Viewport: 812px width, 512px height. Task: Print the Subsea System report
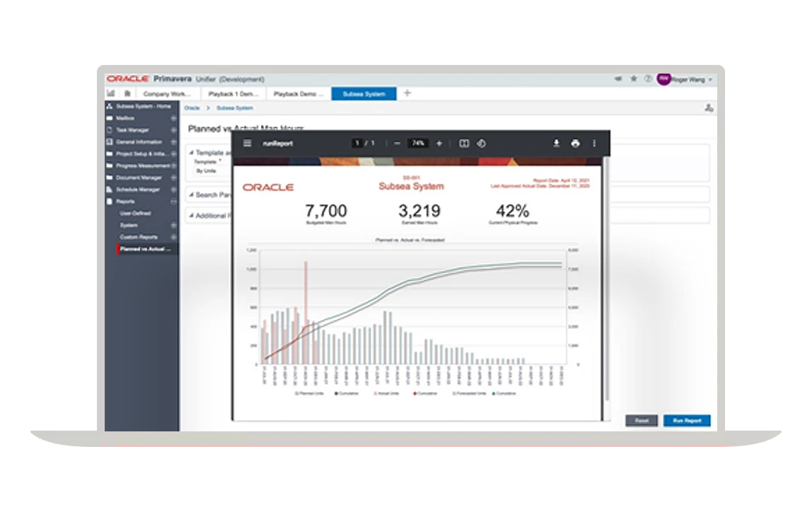click(575, 144)
